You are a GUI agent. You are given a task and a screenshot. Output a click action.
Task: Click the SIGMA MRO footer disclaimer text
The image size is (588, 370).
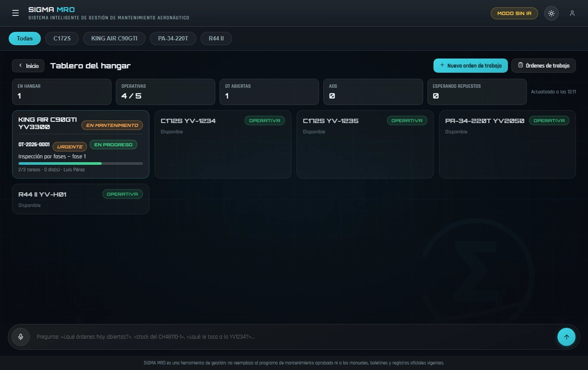click(x=294, y=363)
